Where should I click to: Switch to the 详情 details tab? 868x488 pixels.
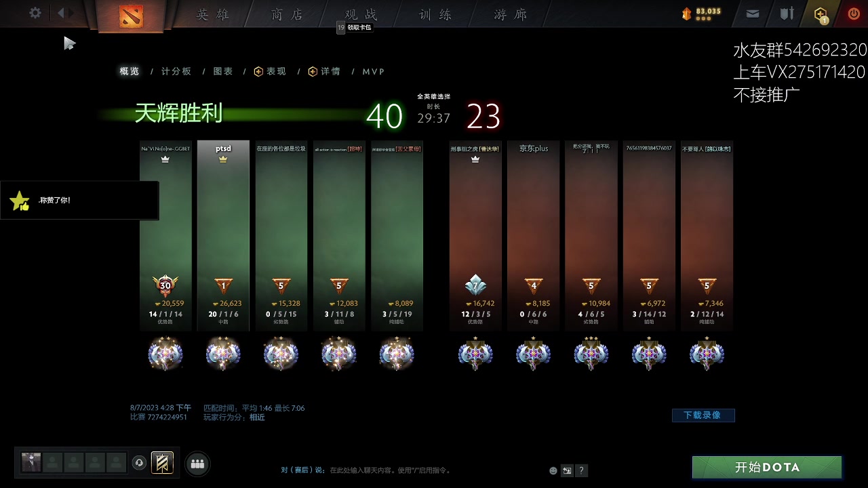[324, 71]
